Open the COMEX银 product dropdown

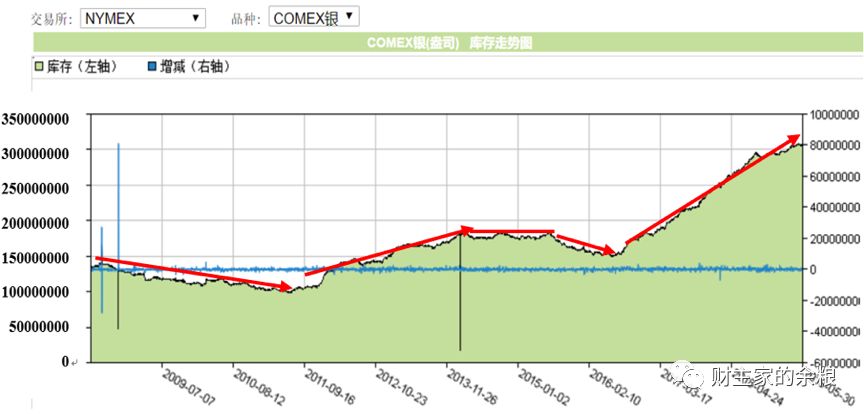click(314, 17)
